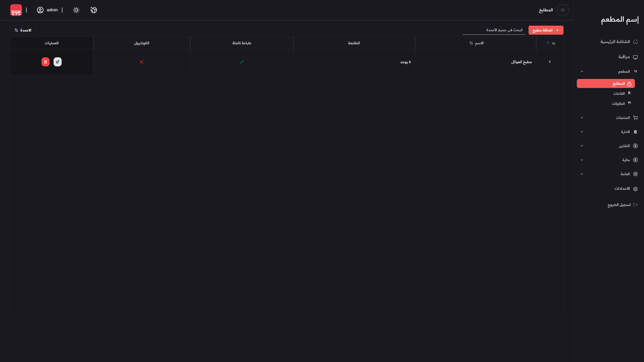This screenshot has height=362, width=644.
Task: Sort by the ت number column arrow
Action: [x=548, y=43]
